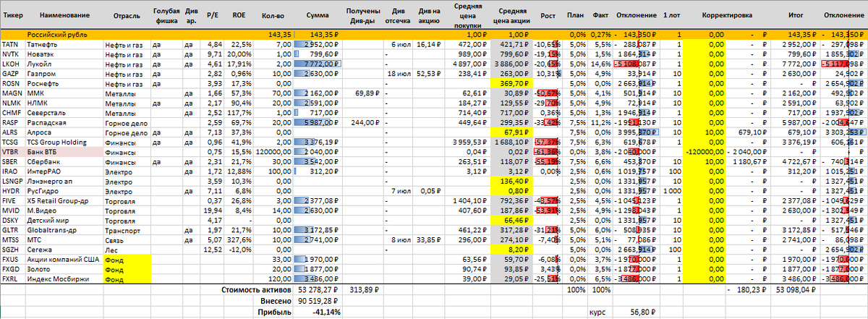Select the MAGN ticker cell
Viewport: 868px width, 319px height.
[12, 93]
